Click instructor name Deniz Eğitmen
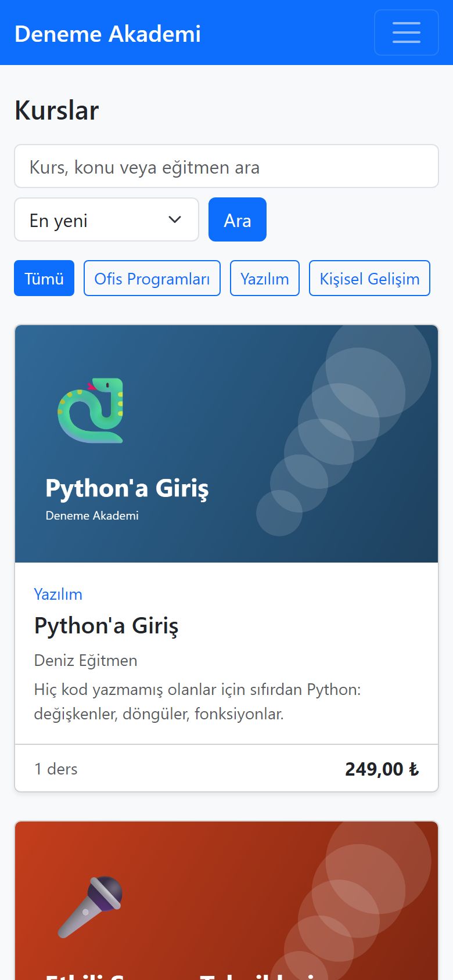The image size is (453, 980). (x=85, y=661)
